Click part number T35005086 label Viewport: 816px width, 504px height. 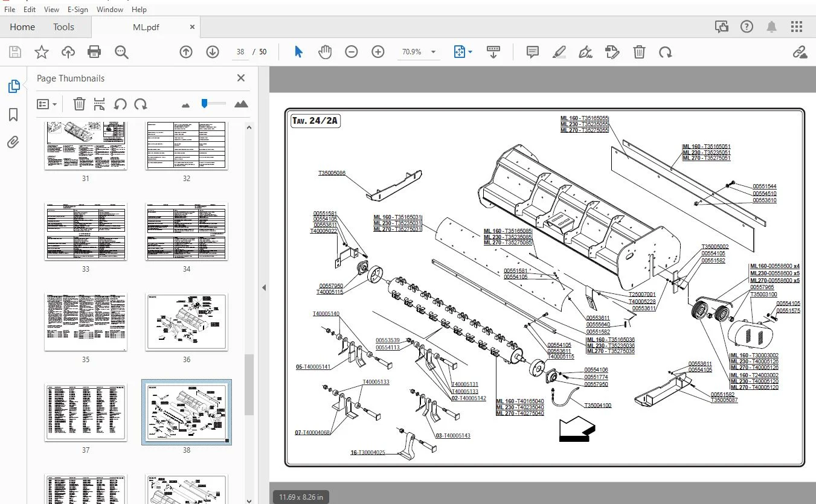[x=332, y=173]
